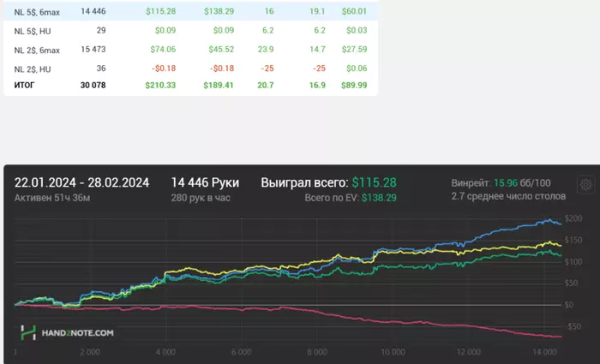Click the date range "22.01.2024 - 28.02.2024"
The width and height of the screenshot is (600, 364).
(x=81, y=182)
